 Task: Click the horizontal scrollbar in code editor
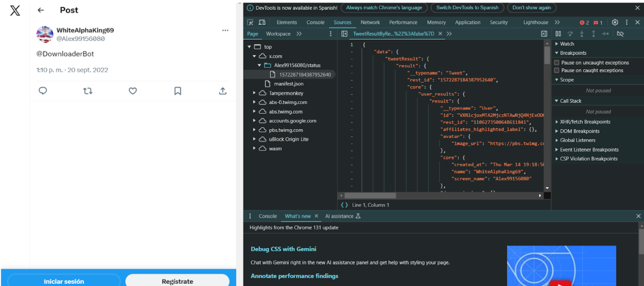[x=370, y=196]
